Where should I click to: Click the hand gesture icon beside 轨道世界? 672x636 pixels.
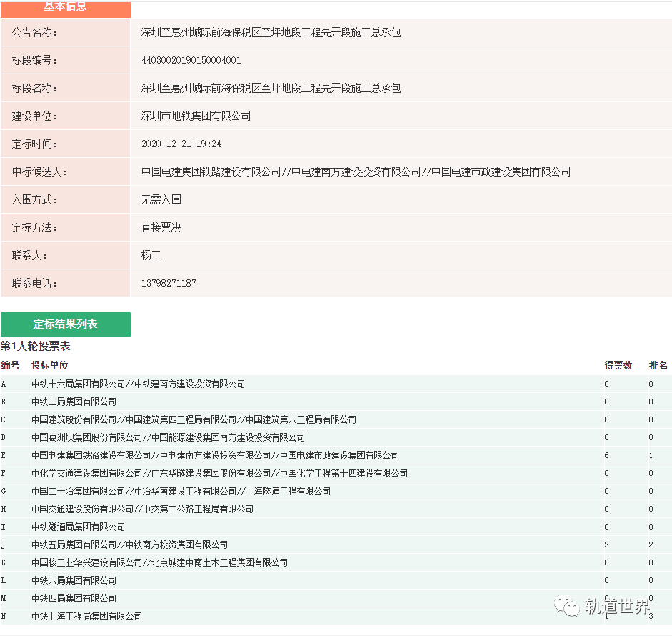[570, 609]
